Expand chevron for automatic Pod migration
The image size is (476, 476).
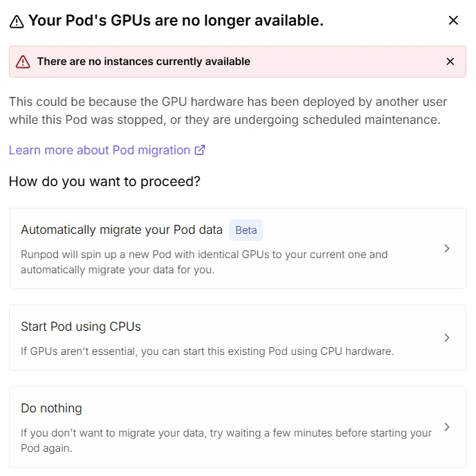[x=446, y=248]
